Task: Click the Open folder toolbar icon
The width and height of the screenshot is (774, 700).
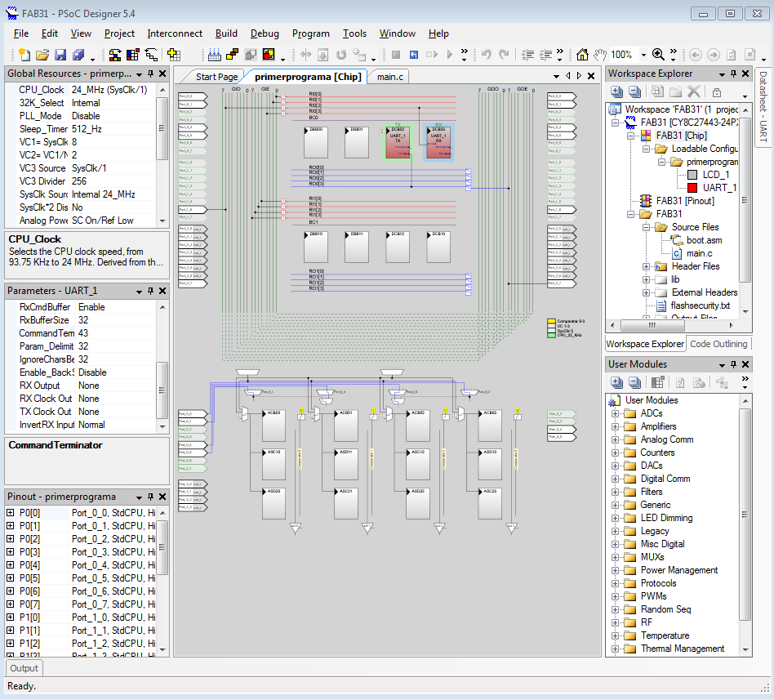Action: tap(42, 55)
